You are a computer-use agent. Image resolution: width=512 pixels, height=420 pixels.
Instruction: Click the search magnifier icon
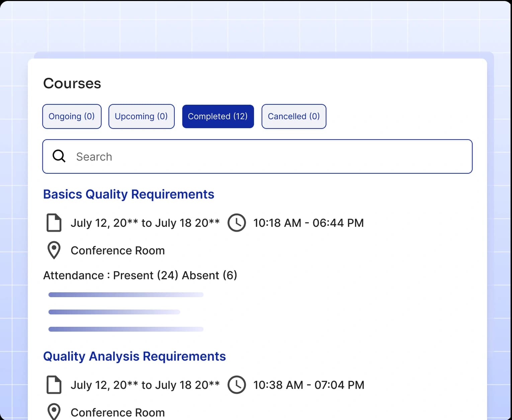click(59, 156)
